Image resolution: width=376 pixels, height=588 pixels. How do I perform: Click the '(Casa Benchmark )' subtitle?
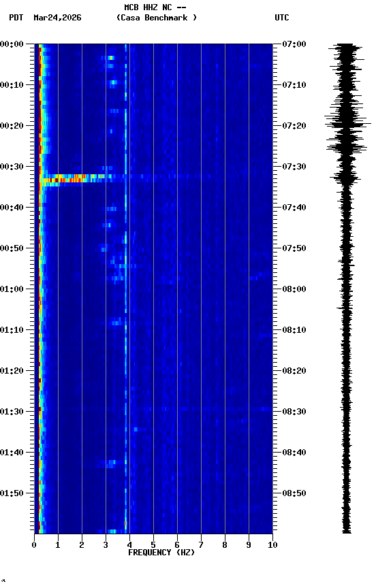pyautogui.click(x=156, y=18)
